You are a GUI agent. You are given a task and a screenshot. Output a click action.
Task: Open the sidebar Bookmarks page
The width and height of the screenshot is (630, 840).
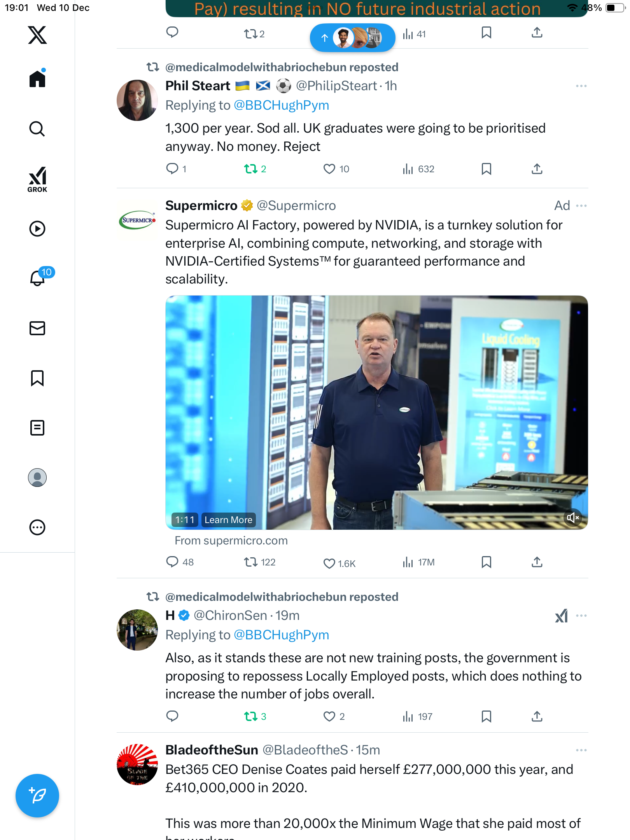pyautogui.click(x=37, y=378)
